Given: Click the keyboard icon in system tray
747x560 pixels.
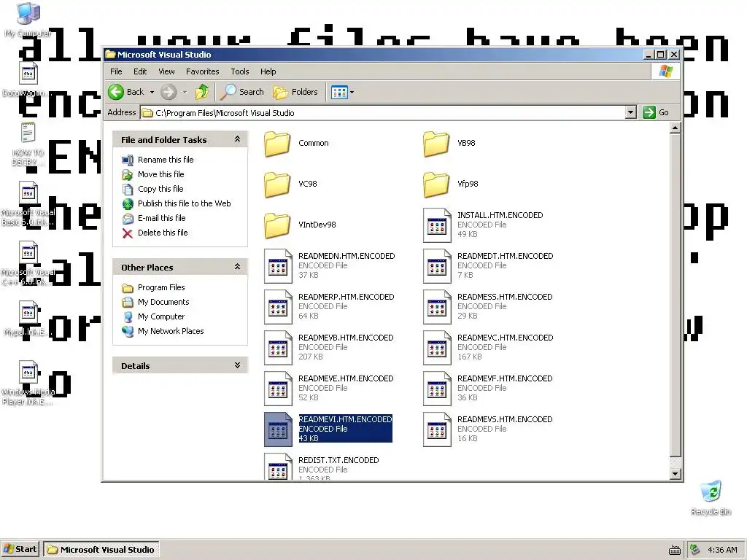Looking at the screenshot, I should (x=675, y=550).
